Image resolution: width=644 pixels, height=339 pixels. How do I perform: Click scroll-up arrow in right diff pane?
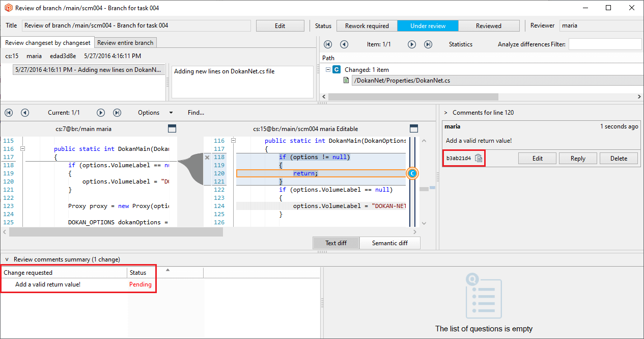[425, 141]
